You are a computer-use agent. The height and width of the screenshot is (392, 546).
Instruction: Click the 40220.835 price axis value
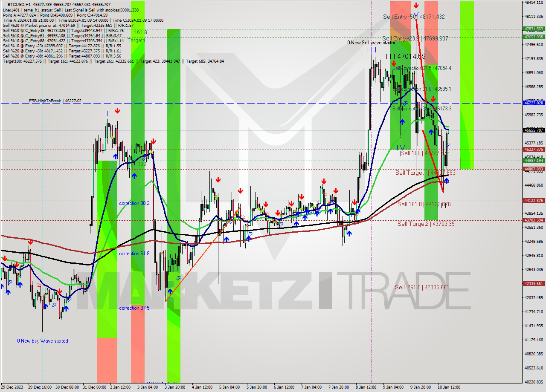(534, 382)
